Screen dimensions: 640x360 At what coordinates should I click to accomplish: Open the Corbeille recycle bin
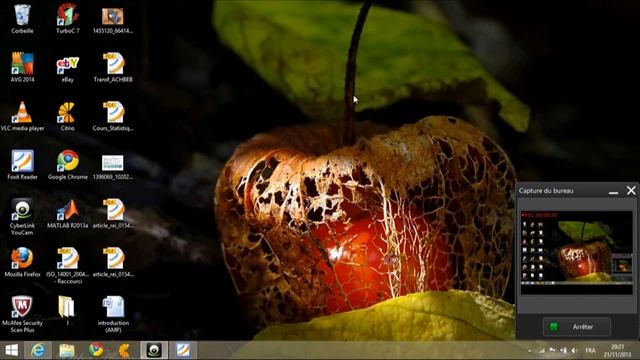click(x=22, y=18)
